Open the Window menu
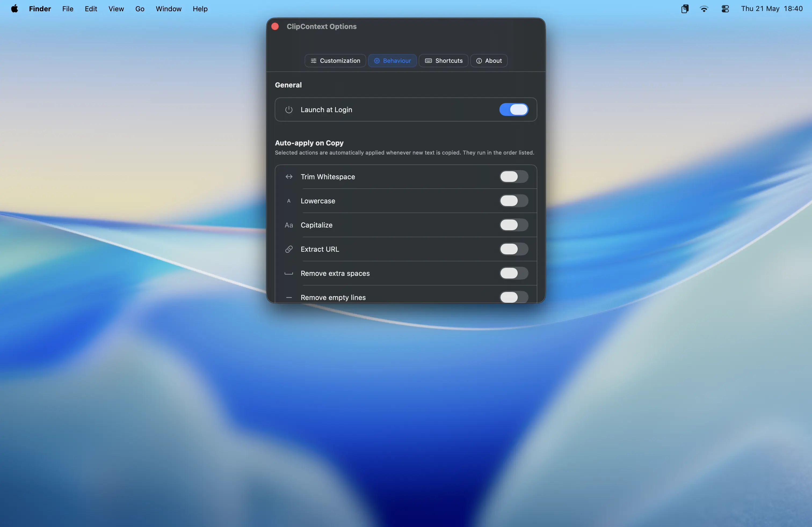 pos(169,9)
